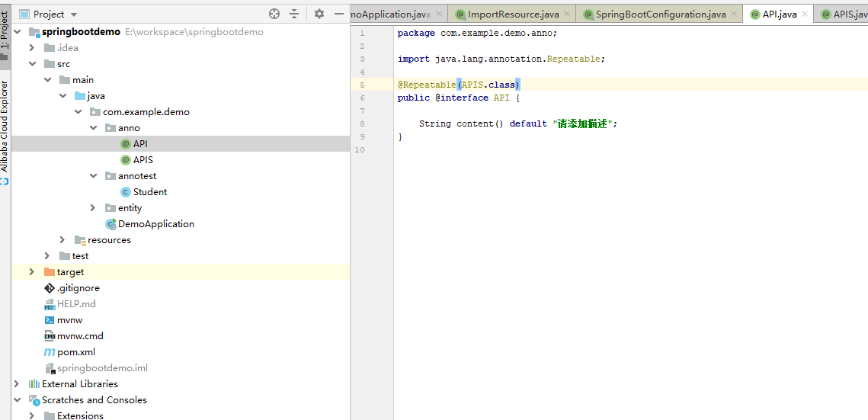The height and width of the screenshot is (420, 868).
Task: Click the Scratches and Consoles icon
Action: pyautogui.click(x=34, y=400)
